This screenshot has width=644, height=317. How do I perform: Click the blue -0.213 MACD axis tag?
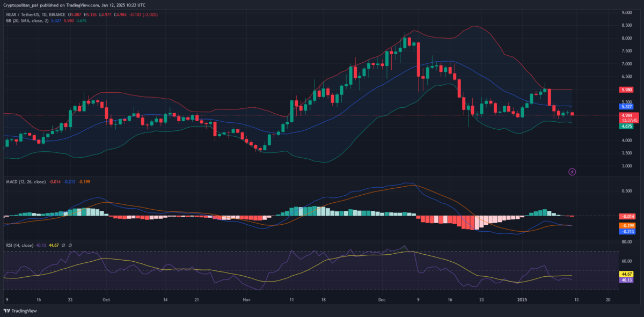coord(626,232)
